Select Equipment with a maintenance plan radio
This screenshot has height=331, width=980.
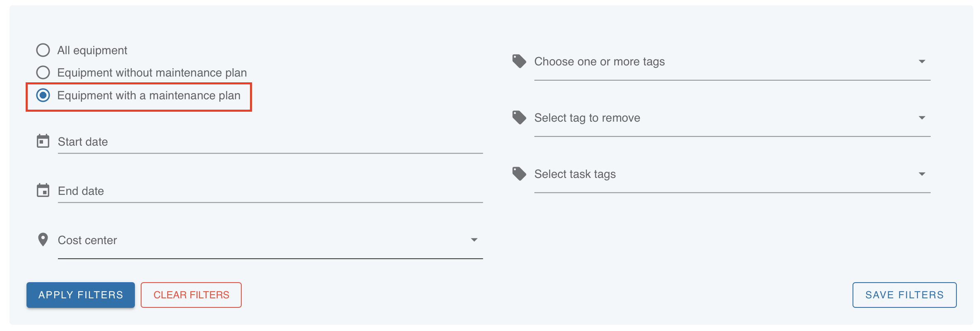click(x=43, y=95)
